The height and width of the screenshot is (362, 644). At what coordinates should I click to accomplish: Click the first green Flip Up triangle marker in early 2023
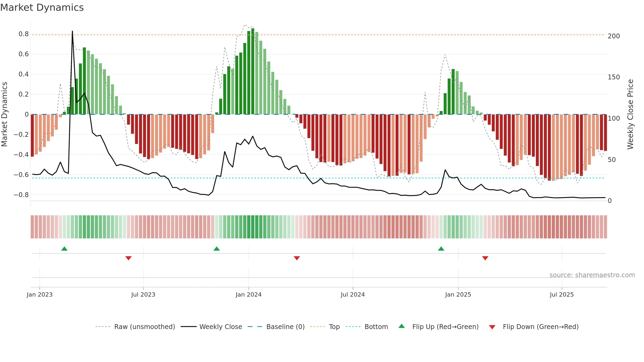pyautogui.click(x=64, y=249)
